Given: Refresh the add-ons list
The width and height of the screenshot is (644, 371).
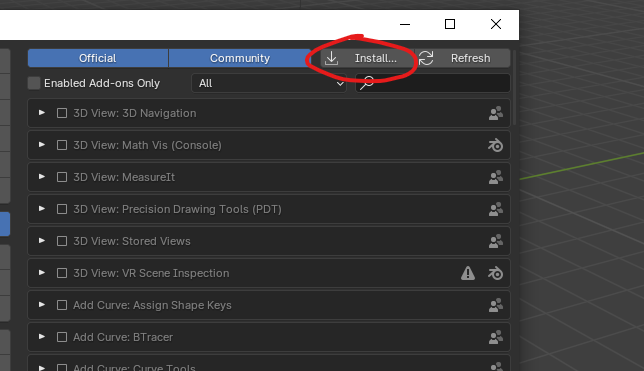Looking at the screenshot, I should (x=462, y=58).
